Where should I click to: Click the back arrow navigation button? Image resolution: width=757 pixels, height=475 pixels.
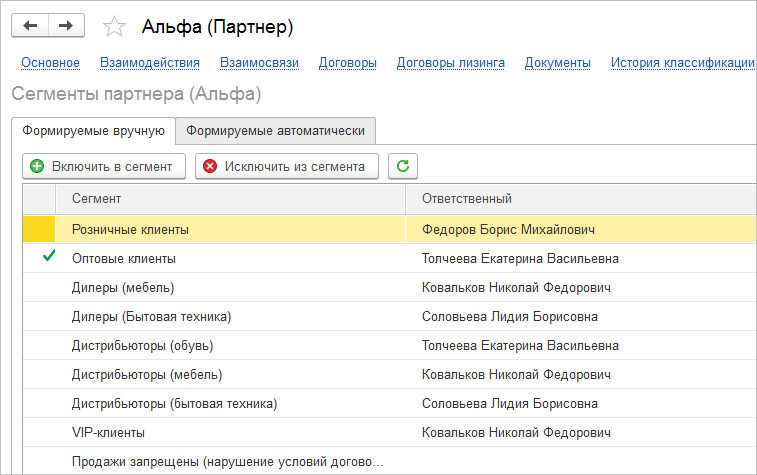click(30, 25)
